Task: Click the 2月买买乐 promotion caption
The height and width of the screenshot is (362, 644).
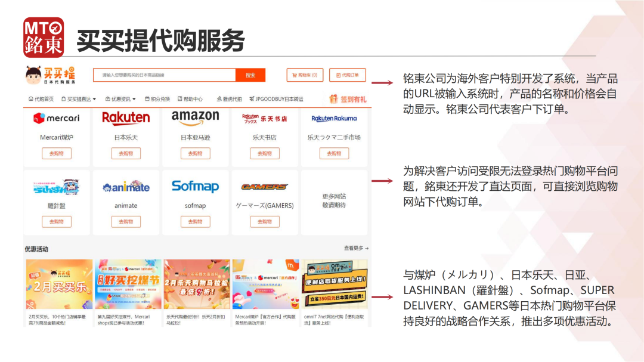Action: coord(57,320)
